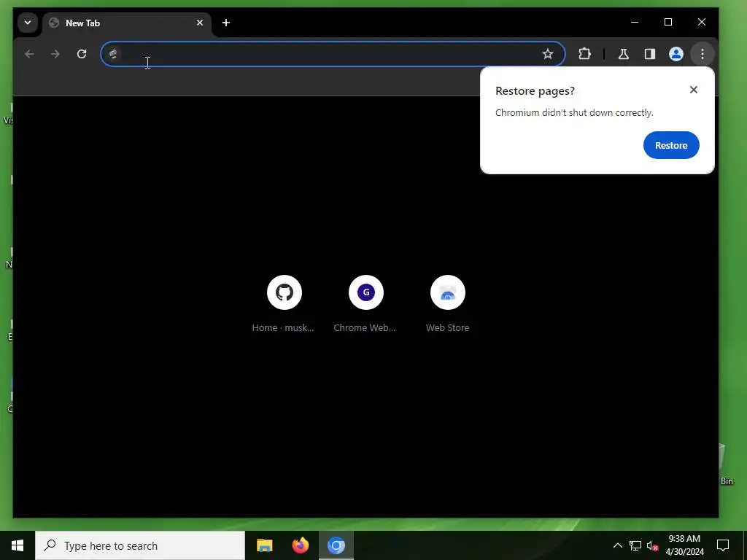
Task: Open a new tab with plus button
Action: [226, 23]
